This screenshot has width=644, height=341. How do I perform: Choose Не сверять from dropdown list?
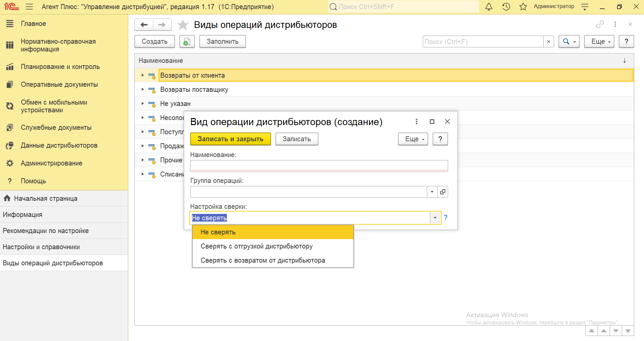[273, 232]
